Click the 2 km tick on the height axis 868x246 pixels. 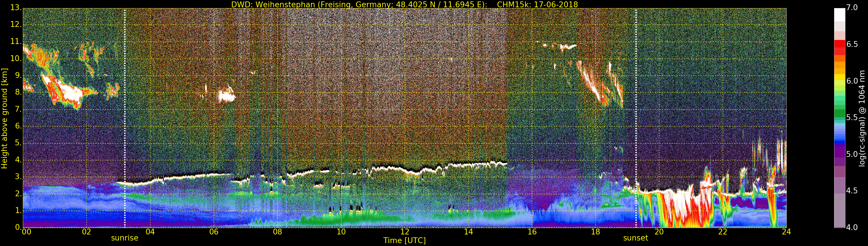coord(18,193)
